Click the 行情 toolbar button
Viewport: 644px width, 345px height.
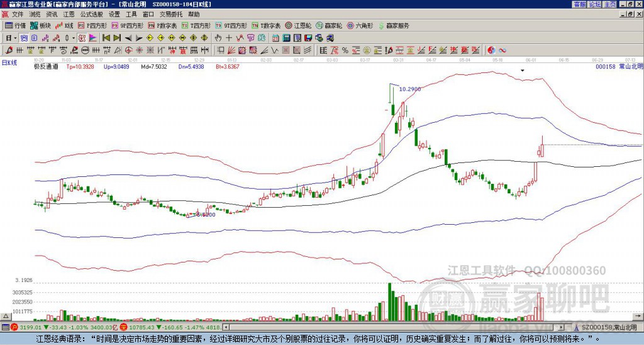pyautogui.click(x=15, y=25)
